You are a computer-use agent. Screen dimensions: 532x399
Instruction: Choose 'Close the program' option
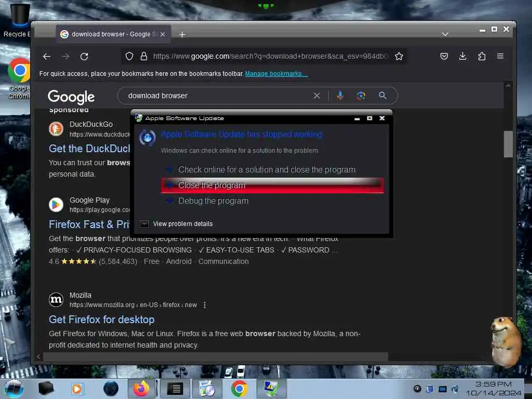point(272,185)
